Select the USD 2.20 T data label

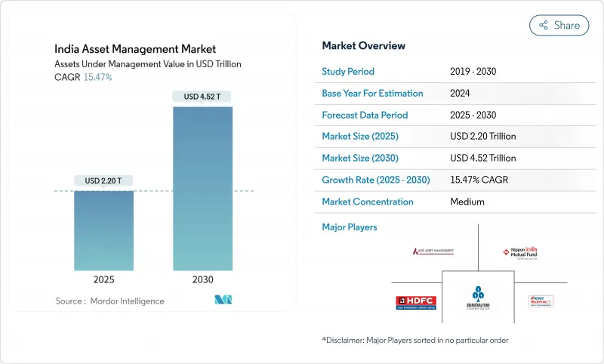pyautogui.click(x=104, y=180)
